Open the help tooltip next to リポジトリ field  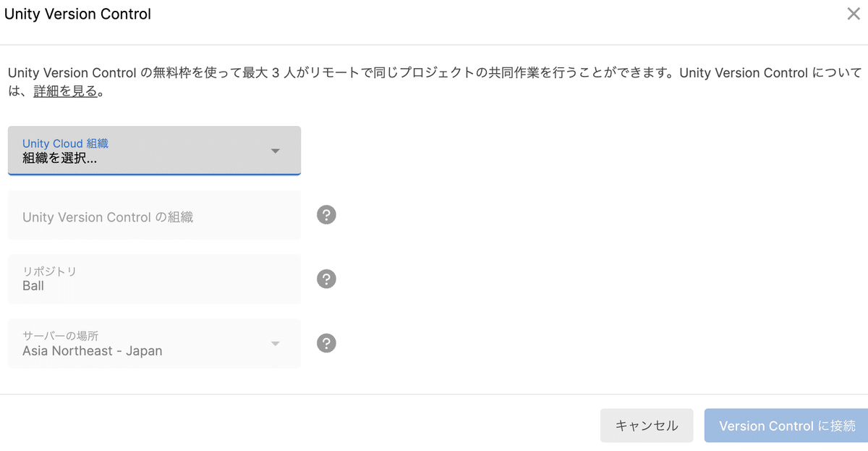click(325, 279)
